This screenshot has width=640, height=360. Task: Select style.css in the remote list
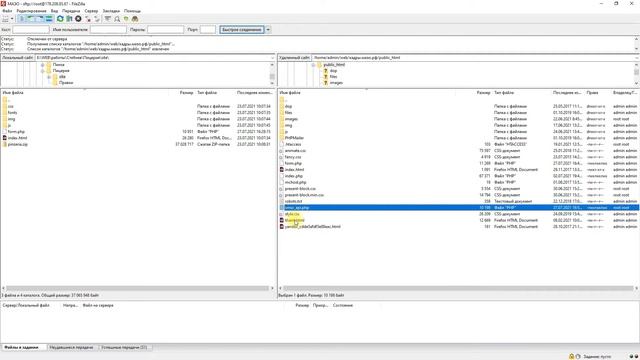coord(292,214)
